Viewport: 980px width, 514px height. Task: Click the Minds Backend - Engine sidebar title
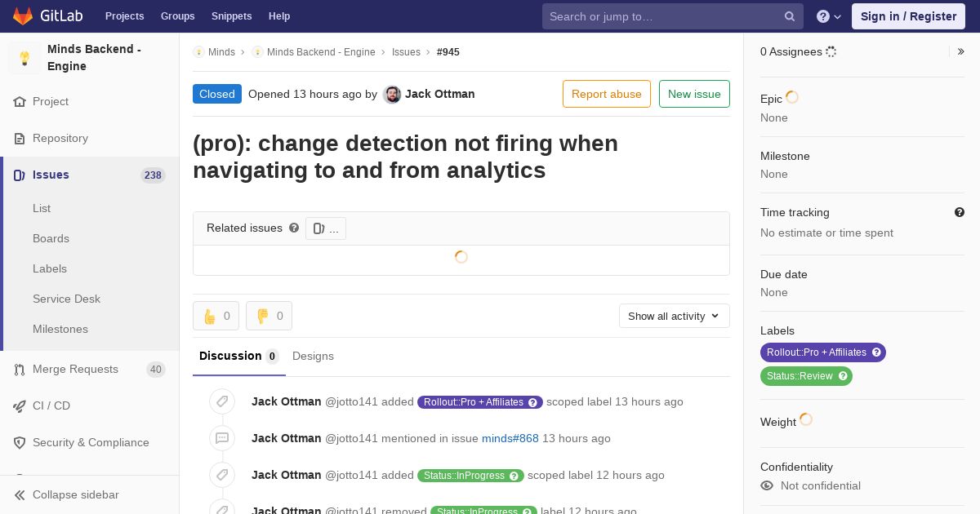94,58
